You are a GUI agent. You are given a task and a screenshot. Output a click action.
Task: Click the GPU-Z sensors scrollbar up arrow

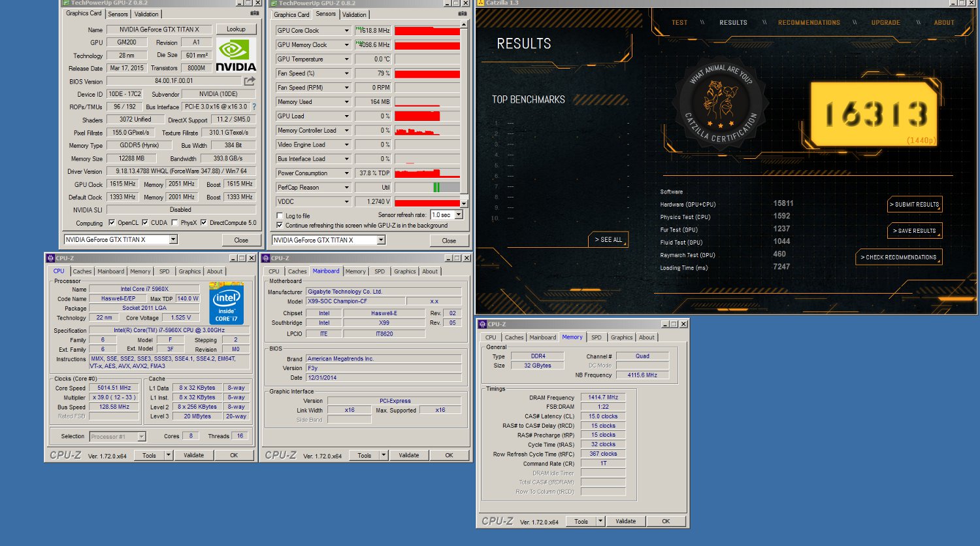pos(464,25)
